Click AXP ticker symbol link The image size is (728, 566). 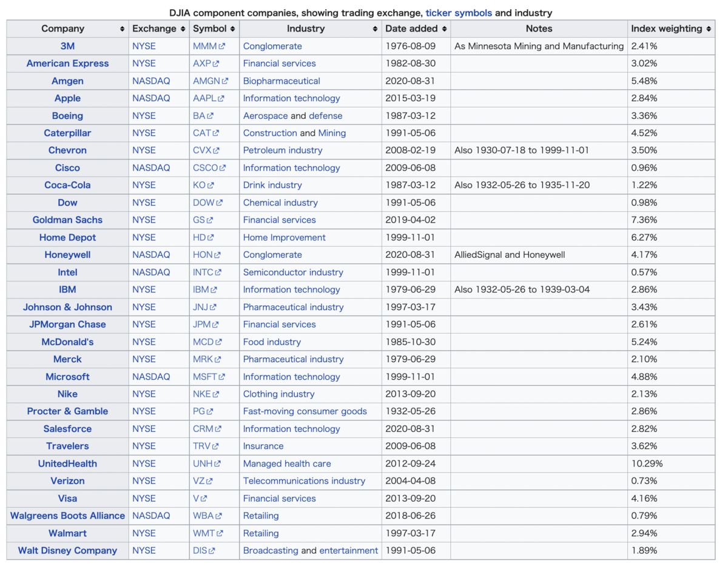coord(206,64)
